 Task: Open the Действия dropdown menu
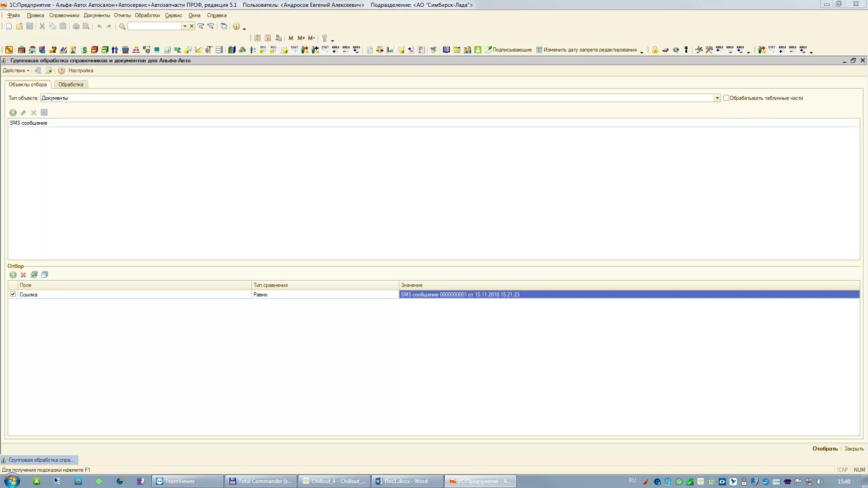coord(16,70)
